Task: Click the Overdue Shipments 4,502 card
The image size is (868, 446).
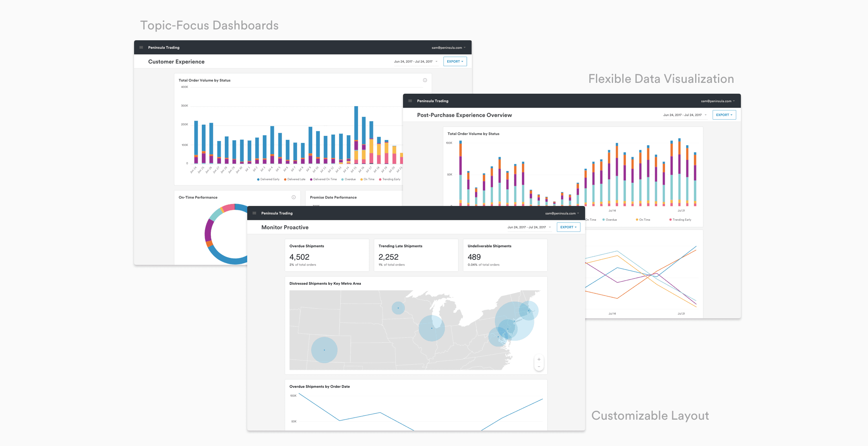Action: point(327,255)
